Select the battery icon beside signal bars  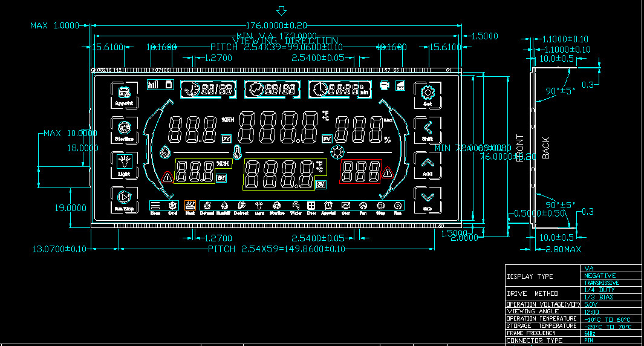[x=168, y=85]
